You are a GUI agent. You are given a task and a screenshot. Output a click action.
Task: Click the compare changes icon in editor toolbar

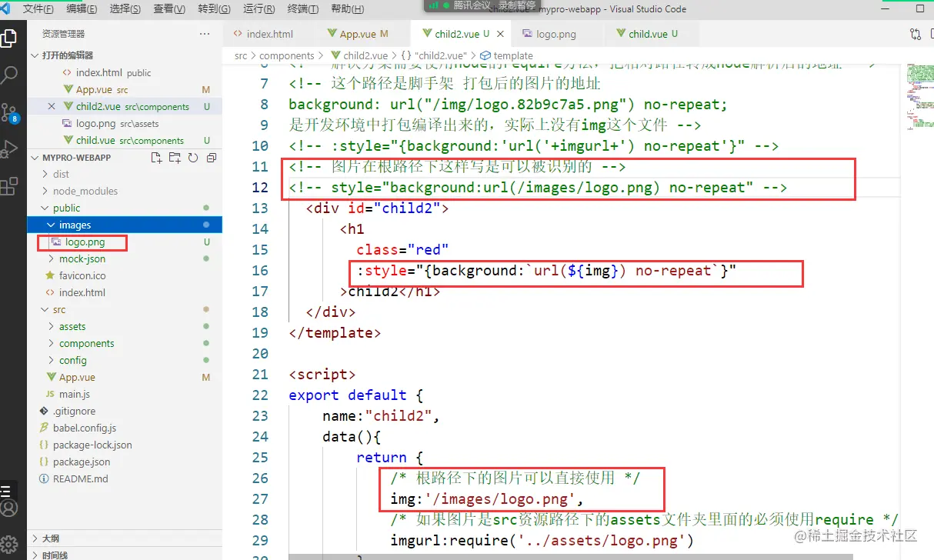[916, 34]
